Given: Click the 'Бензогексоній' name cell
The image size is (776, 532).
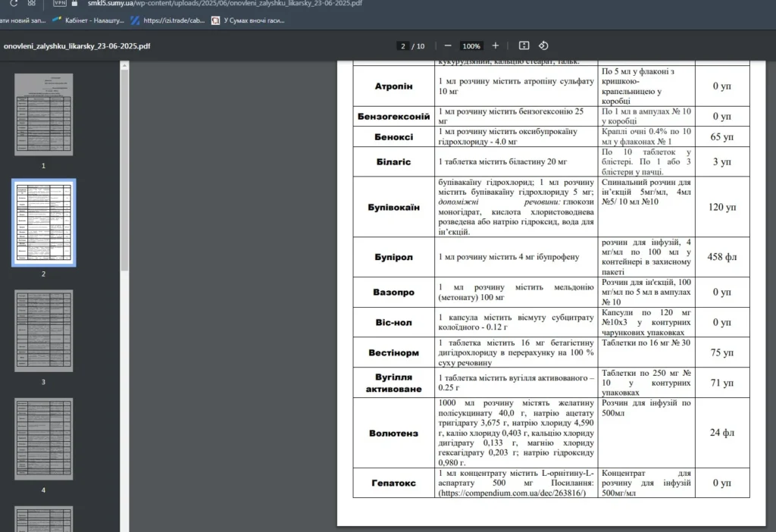Looking at the screenshot, I should [393, 116].
